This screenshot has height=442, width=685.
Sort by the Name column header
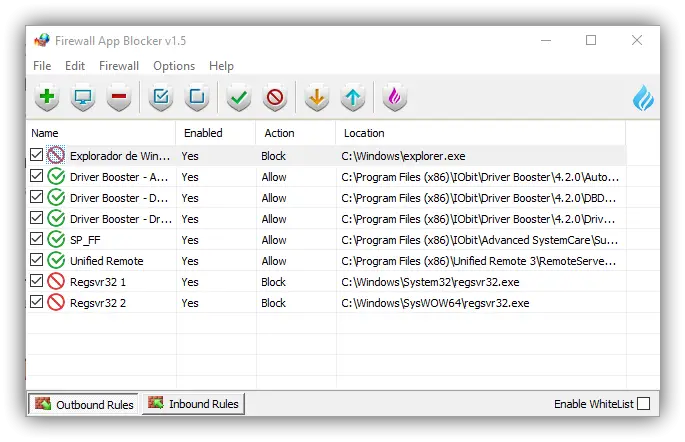click(101, 133)
